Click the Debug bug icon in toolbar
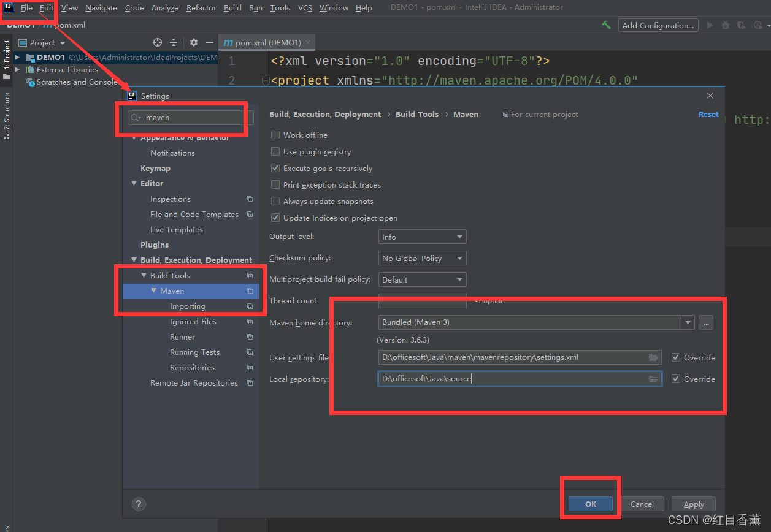771x532 pixels. click(726, 25)
